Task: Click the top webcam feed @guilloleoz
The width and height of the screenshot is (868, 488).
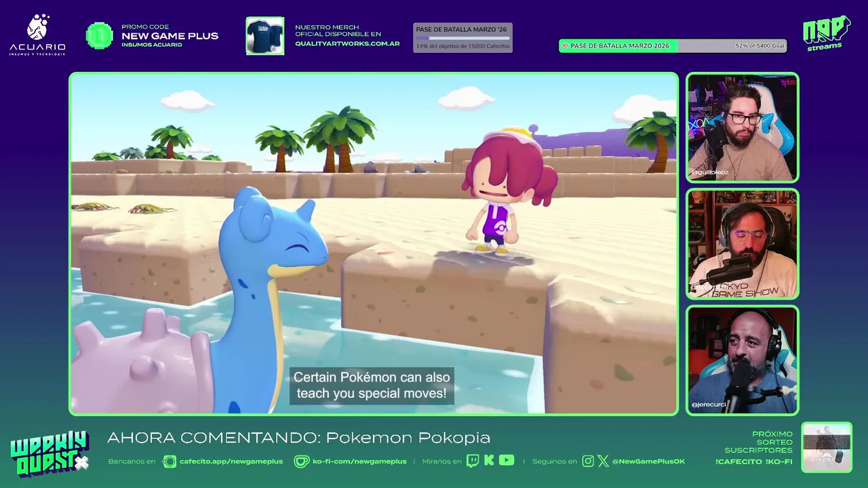Action: pyautogui.click(x=743, y=127)
